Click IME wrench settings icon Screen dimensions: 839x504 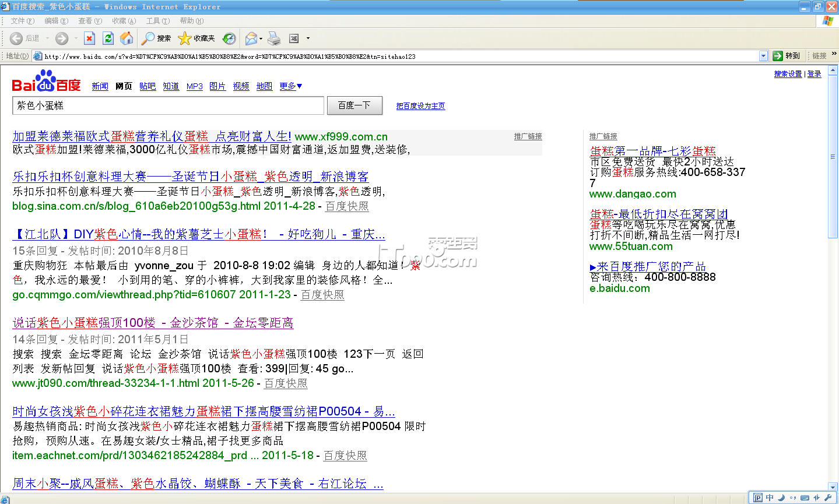828,498
